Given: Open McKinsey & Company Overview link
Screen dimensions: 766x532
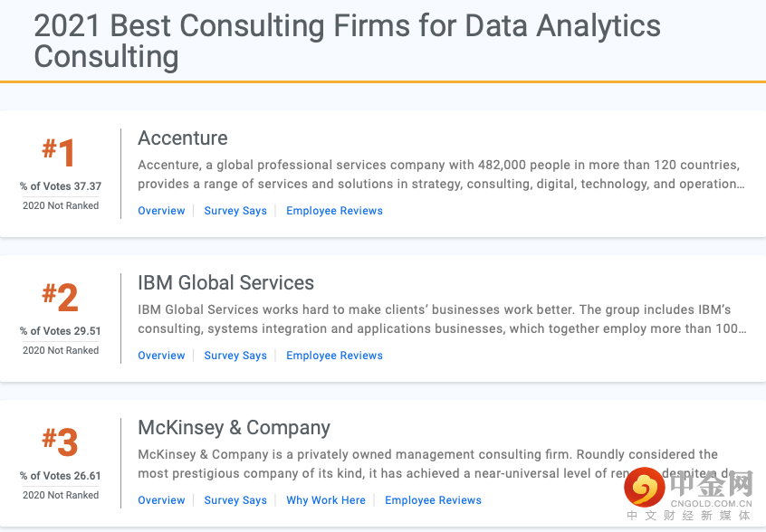Looking at the screenshot, I should (x=161, y=500).
